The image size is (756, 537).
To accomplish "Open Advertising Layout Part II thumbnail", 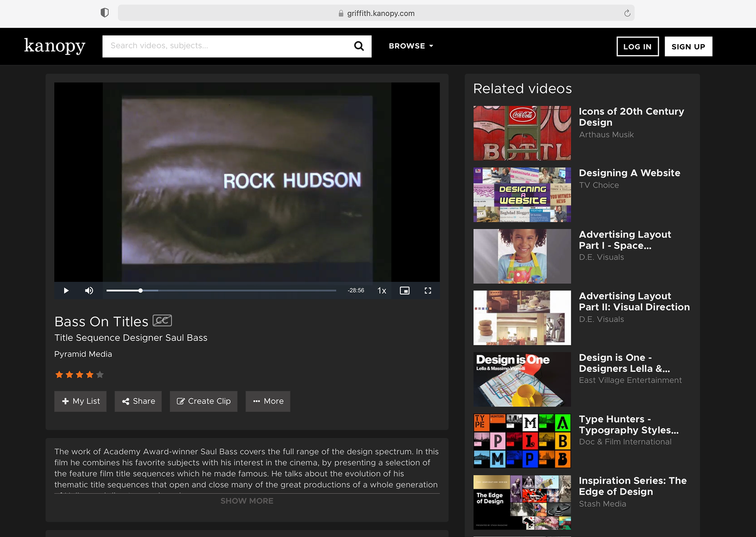I will click(522, 318).
